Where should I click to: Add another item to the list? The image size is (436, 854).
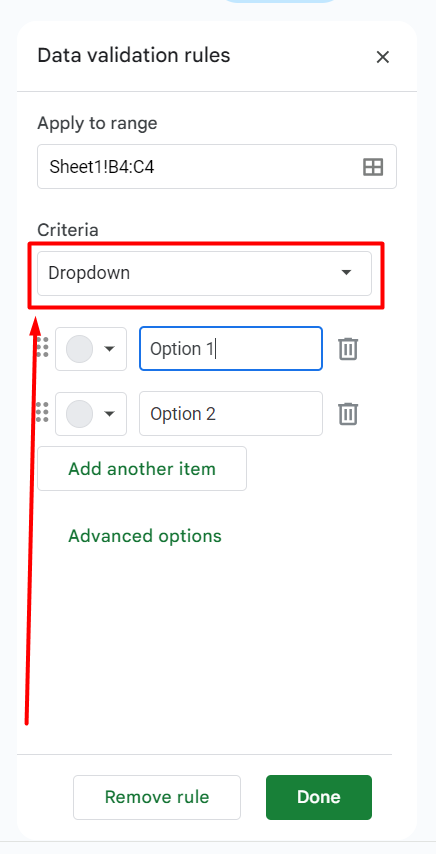coord(142,468)
